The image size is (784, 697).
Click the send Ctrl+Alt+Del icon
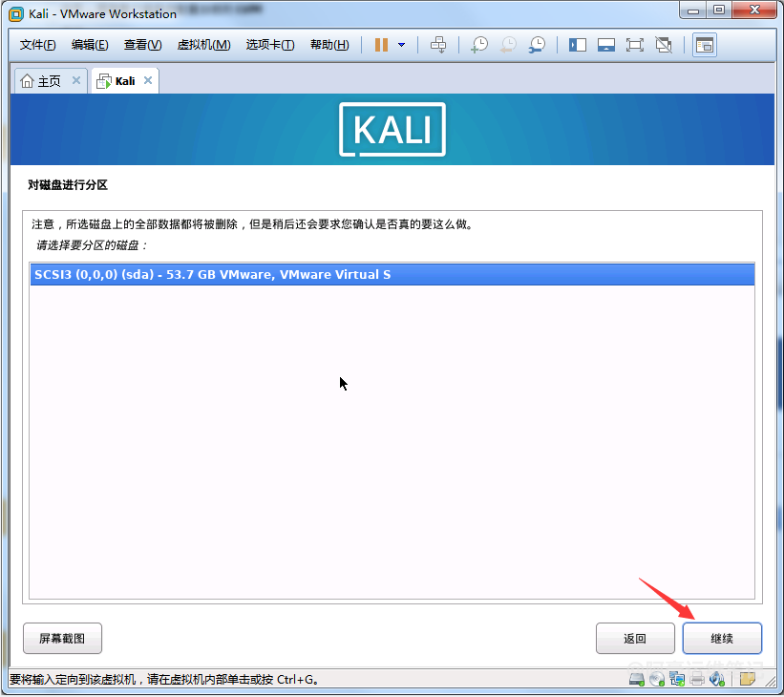(x=438, y=45)
